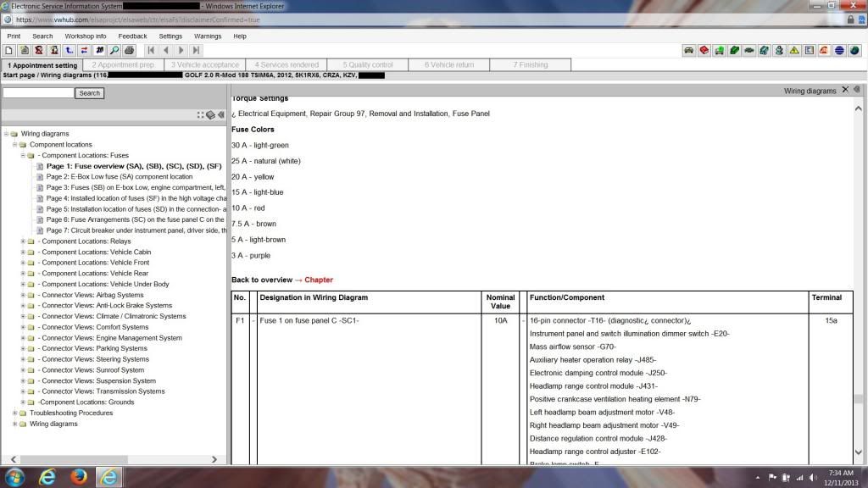
Task: Collapse the navigation tree panel with arrow icon
Action: click(221, 115)
